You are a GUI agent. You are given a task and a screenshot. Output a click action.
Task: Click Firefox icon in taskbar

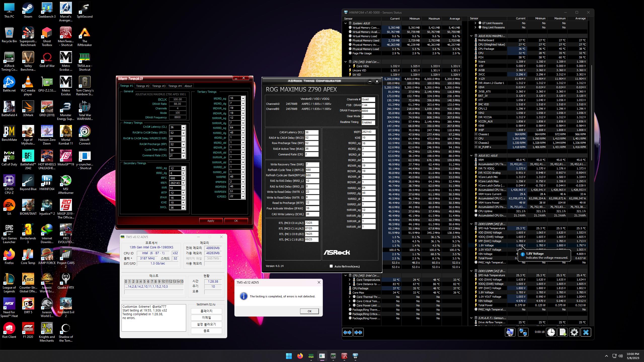pyautogui.click(x=300, y=356)
